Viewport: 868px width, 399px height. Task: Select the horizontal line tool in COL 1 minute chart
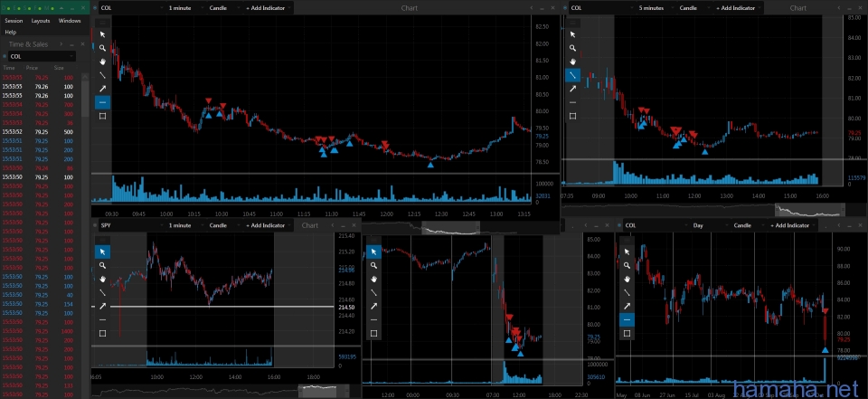[102, 102]
